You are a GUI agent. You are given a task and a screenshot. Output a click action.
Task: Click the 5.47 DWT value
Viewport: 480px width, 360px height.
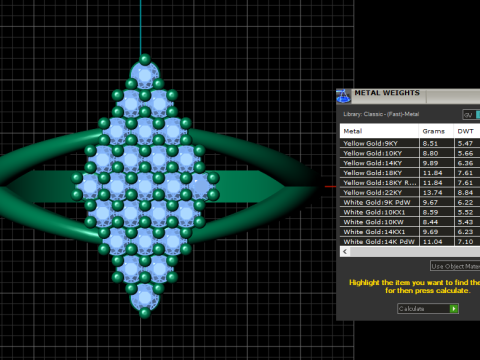(x=465, y=143)
